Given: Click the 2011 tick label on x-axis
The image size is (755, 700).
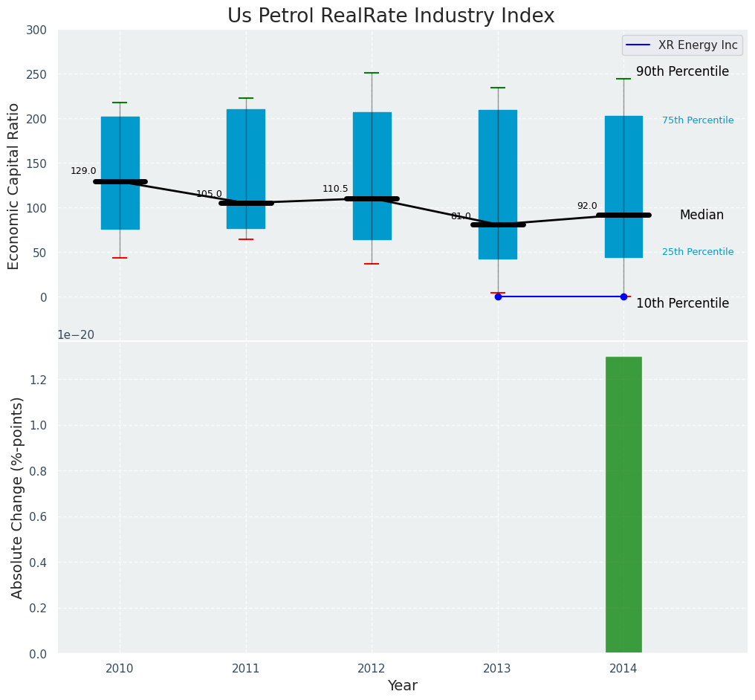Looking at the screenshot, I should point(246,669).
